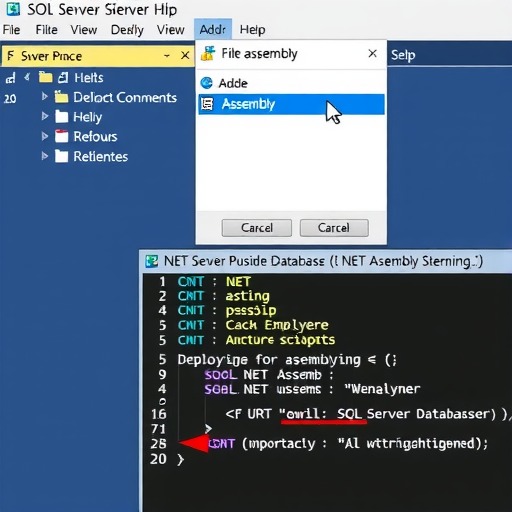Select the Deloct Conments tree item

125,97
